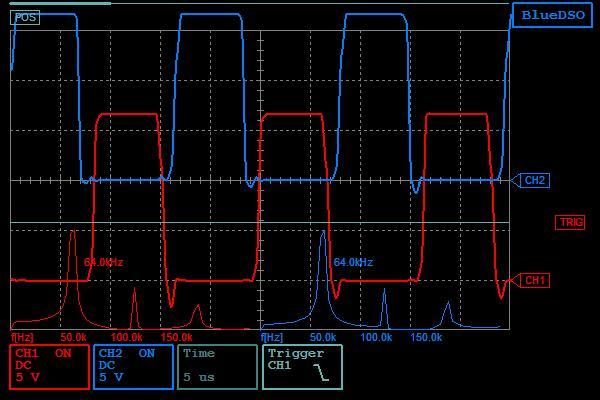Image resolution: width=600 pixels, height=400 pixels.
Task: Click the red 64.0kHz frequency readout
Action: coord(103,262)
